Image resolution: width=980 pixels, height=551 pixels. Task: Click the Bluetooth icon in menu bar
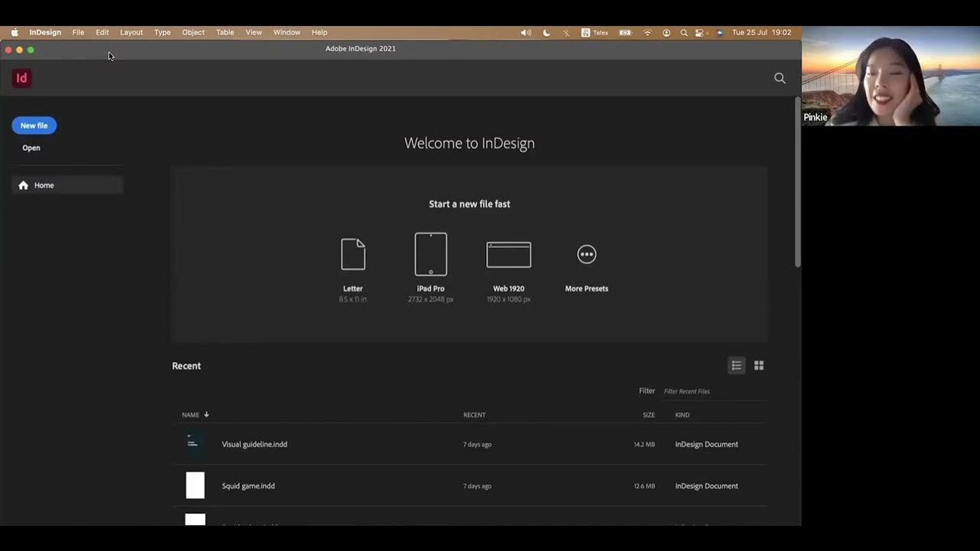click(567, 32)
